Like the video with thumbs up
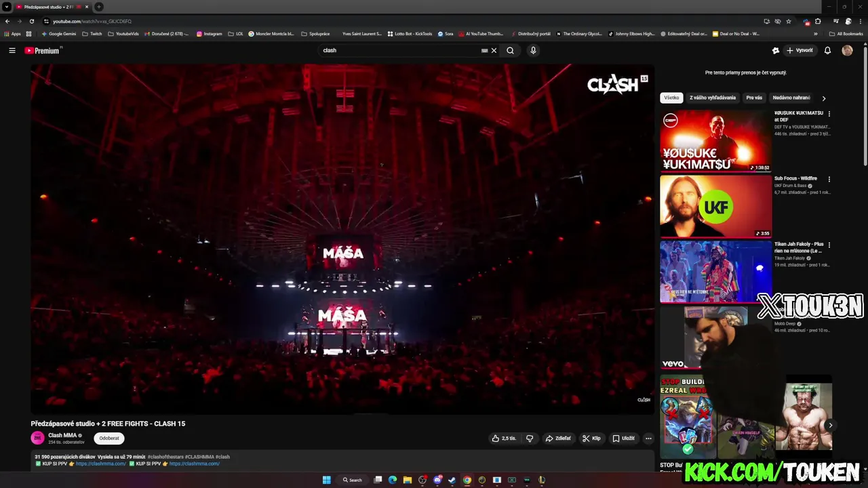868x488 pixels. pyautogui.click(x=504, y=439)
